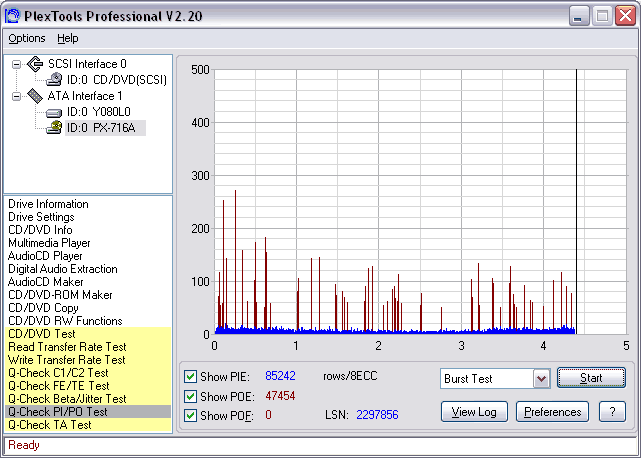
Task: Click the PlexTools logo in title bar
Action: tap(12, 16)
